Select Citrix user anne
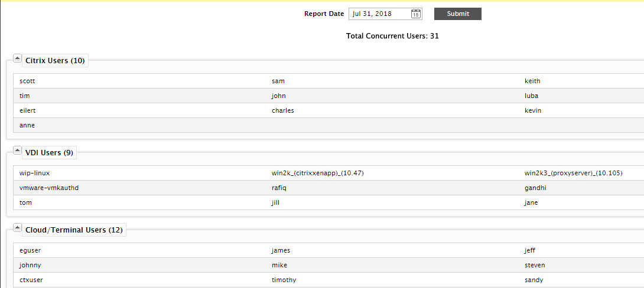 [27, 126]
